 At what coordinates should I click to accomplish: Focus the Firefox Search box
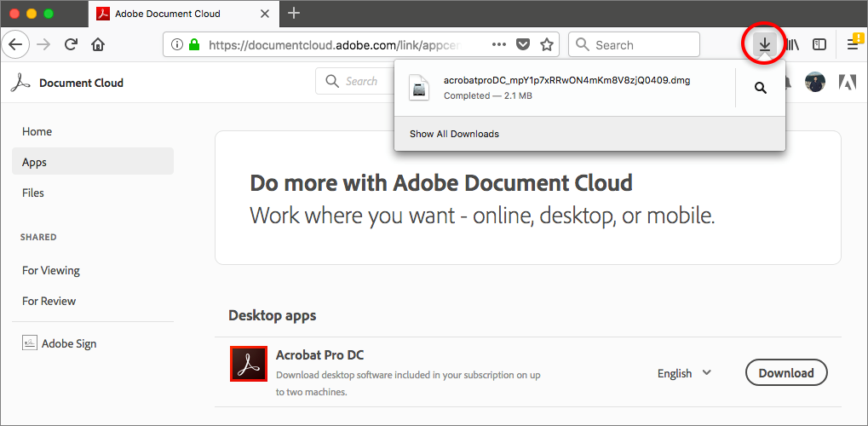pos(634,45)
